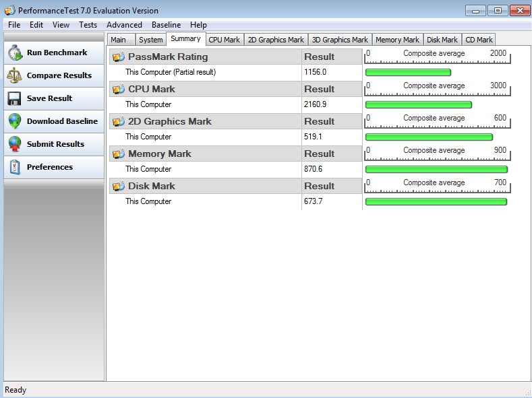
Task: Open the Tests menu
Action: click(x=88, y=25)
